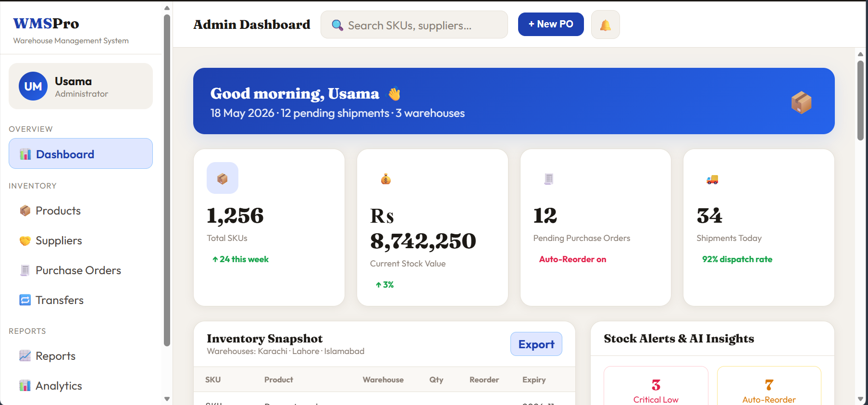
Task: Open Reports from the sidebar
Action: pos(81,356)
